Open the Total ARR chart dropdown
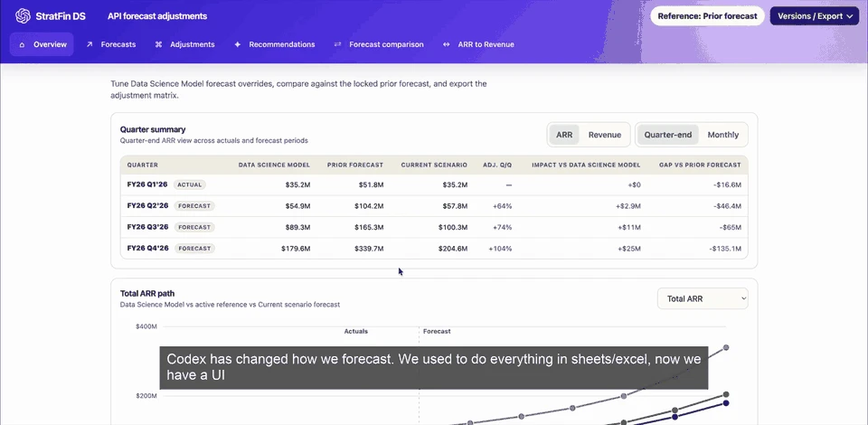This screenshot has width=868, height=425. (x=703, y=298)
